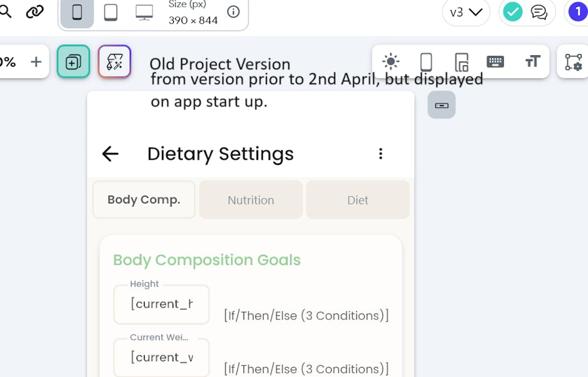
Task: Open the comments chat icon
Action: (x=539, y=12)
